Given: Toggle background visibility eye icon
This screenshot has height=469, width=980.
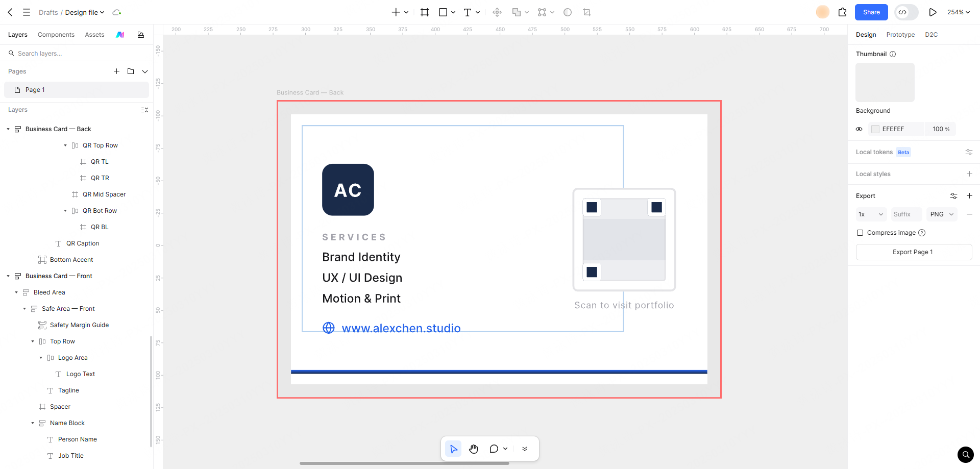Looking at the screenshot, I should click(x=859, y=129).
